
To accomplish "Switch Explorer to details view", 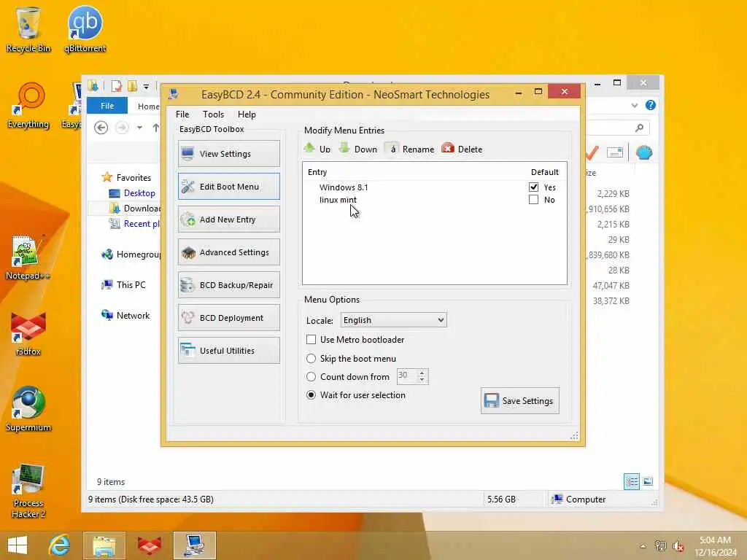I will (632, 481).
